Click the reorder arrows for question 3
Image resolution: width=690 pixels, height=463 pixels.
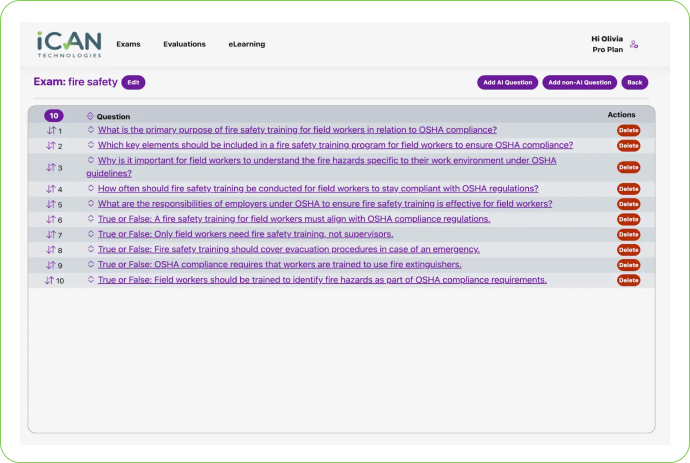pos(51,167)
